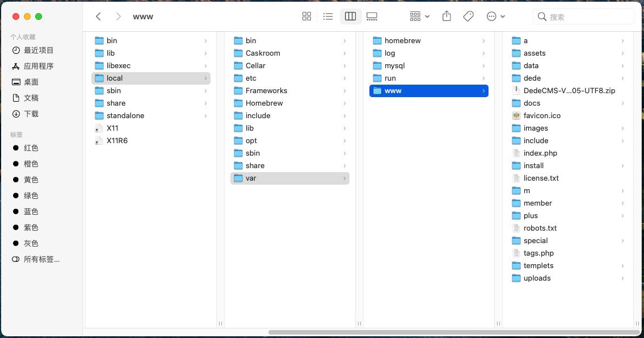Image resolution: width=644 pixels, height=338 pixels.
Task: Select the 灰色 tag
Action: pos(26,244)
